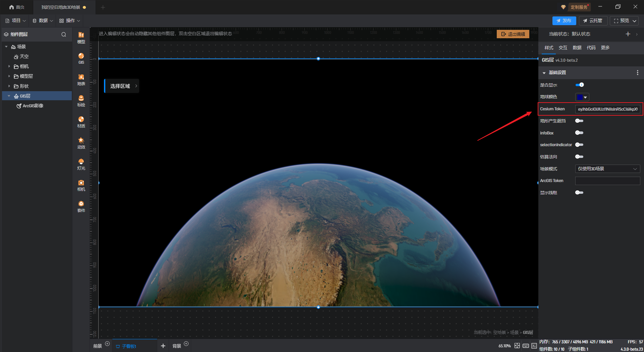Open the 灯光 component icon
644x352 pixels.
click(81, 164)
